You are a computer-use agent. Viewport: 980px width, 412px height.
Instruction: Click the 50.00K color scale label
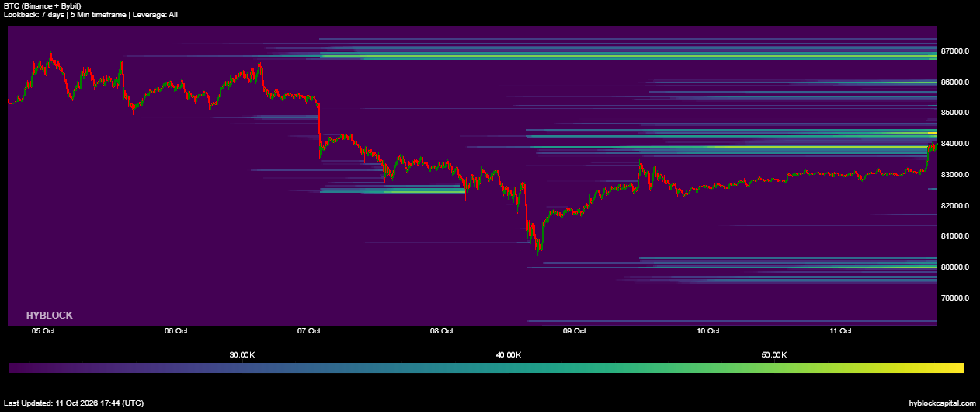[774, 355]
